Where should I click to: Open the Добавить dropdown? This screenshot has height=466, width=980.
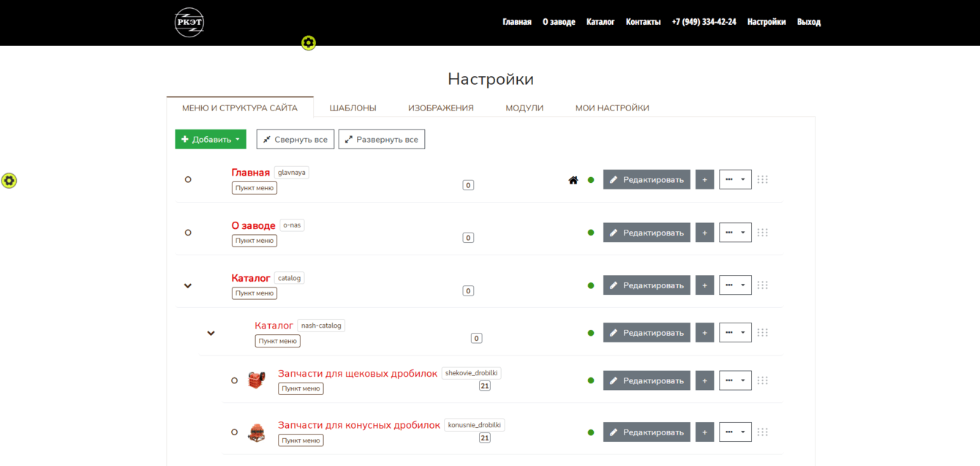click(211, 139)
